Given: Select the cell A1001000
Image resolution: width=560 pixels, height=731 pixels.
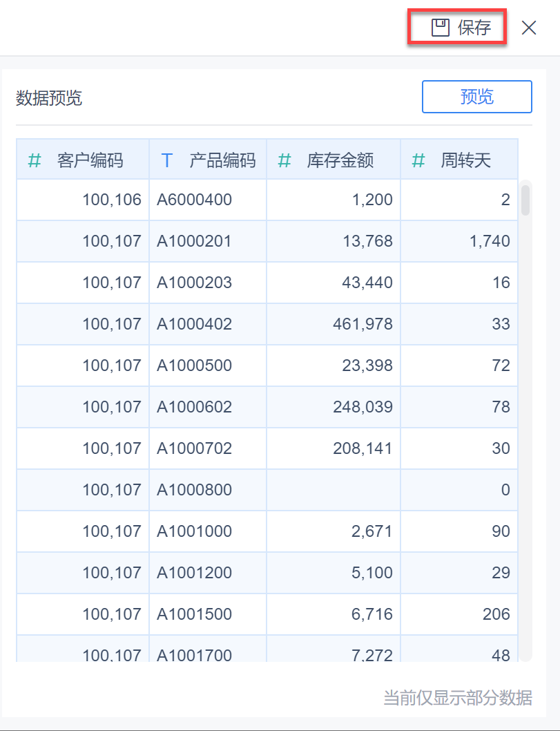Looking at the screenshot, I should (208, 531).
